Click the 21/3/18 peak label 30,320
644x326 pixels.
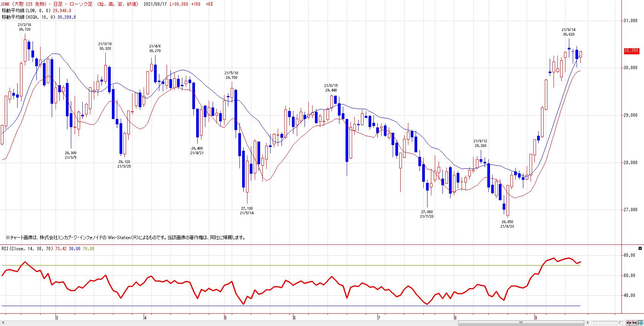point(105,48)
